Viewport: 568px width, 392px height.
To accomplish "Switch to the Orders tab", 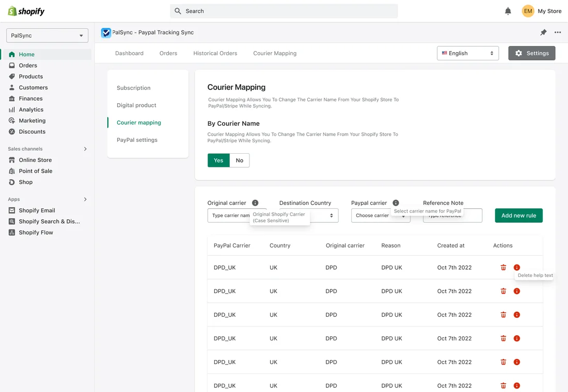I will [x=168, y=53].
